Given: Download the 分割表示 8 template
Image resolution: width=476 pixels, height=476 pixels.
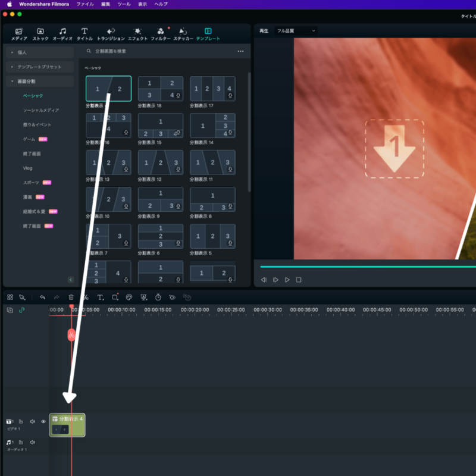Looking at the screenshot, I should 230,206.
